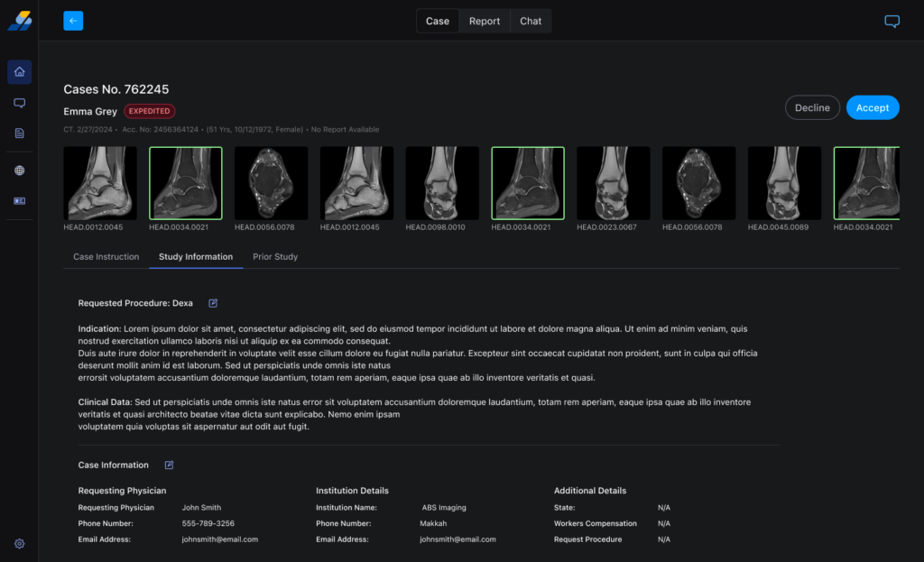Open the documents icon in the sidebar
The image size is (924, 562).
pyautogui.click(x=19, y=134)
